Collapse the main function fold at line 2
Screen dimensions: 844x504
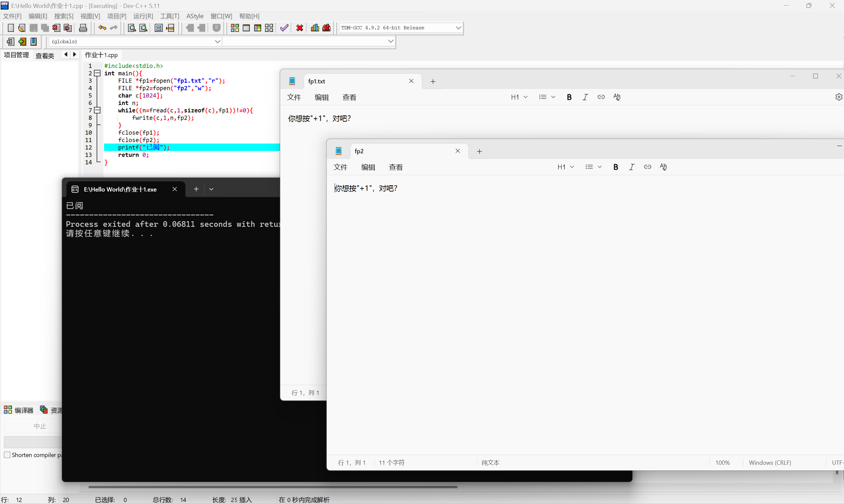click(98, 73)
